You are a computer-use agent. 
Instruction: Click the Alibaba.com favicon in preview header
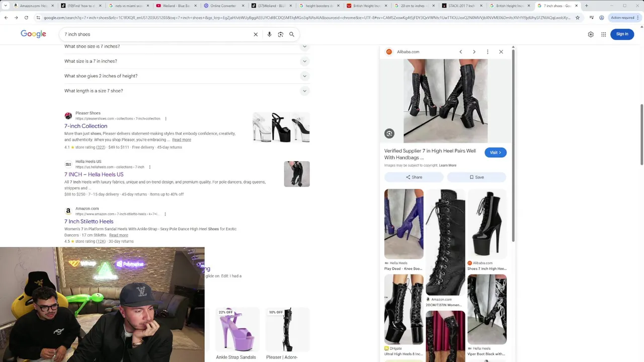point(389,52)
